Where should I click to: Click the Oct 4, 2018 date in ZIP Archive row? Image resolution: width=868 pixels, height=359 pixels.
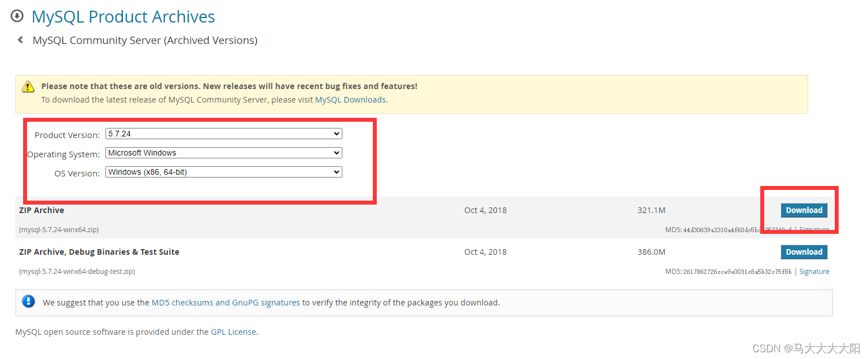(486, 210)
